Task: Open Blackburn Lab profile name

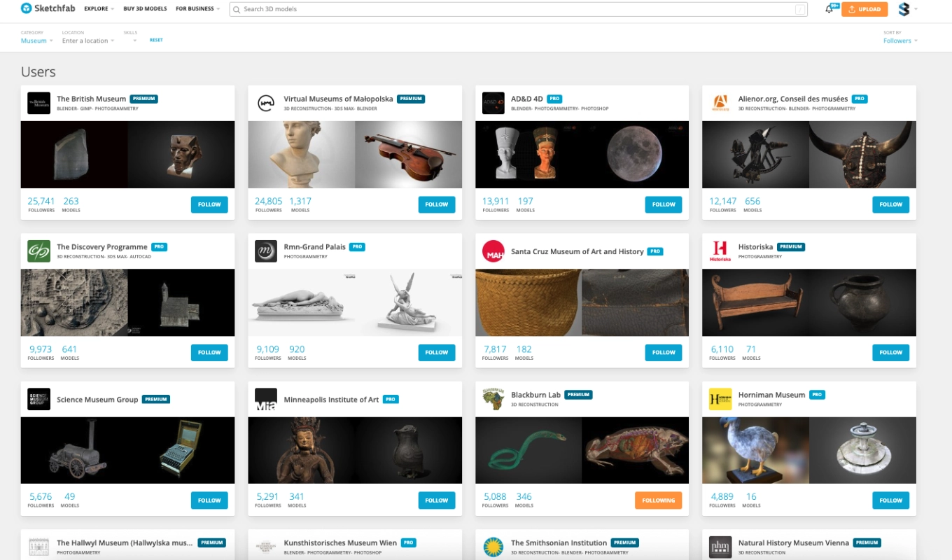Action: pyautogui.click(x=535, y=395)
